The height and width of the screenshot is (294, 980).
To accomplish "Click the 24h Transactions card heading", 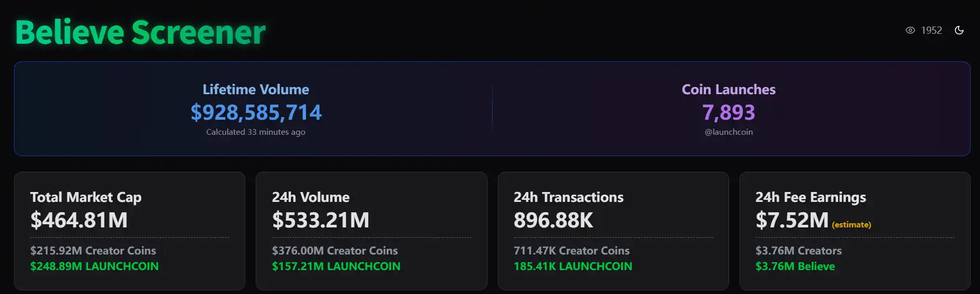I will tap(568, 197).
